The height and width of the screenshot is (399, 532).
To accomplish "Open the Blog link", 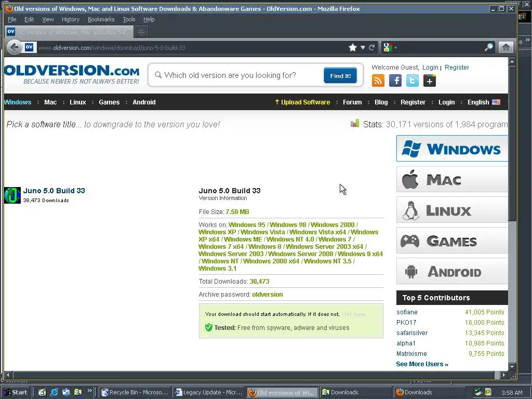I will pyautogui.click(x=381, y=102).
